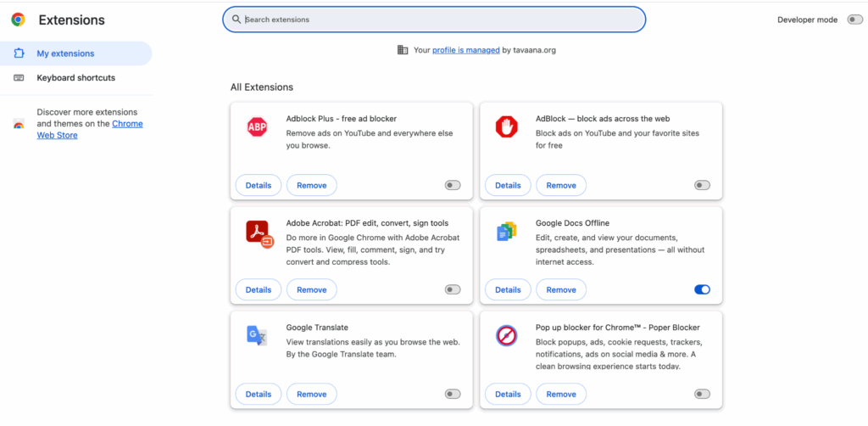This screenshot has width=868, height=426.
Task: Disable Google Docs Offline toggle
Action: point(702,289)
